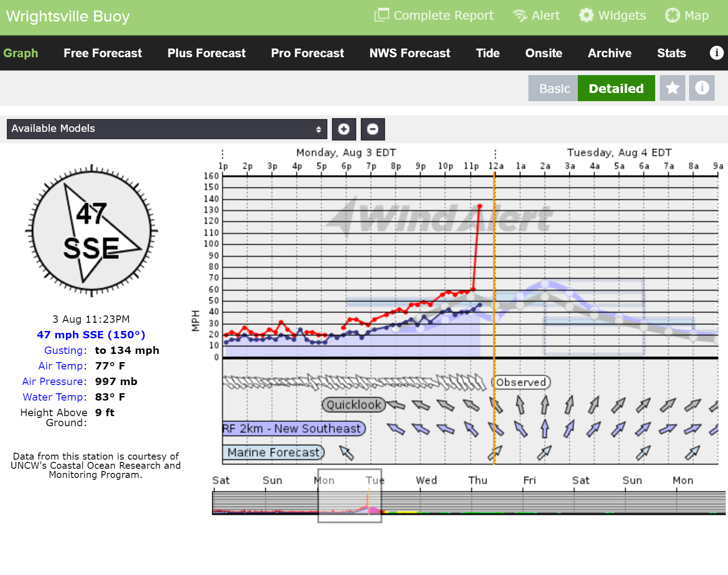The image size is (728, 575).
Task: Click info icon in black navigation bar
Action: coord(717,53)
